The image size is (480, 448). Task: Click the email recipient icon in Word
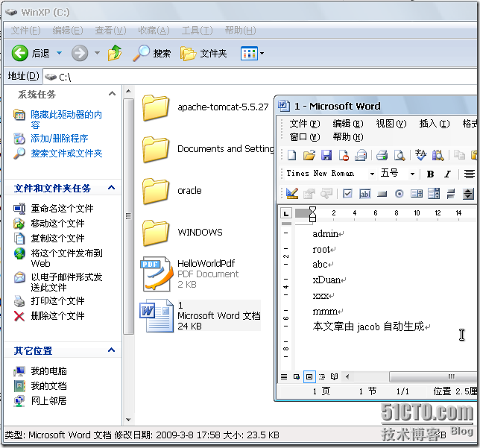click(361, 155)
